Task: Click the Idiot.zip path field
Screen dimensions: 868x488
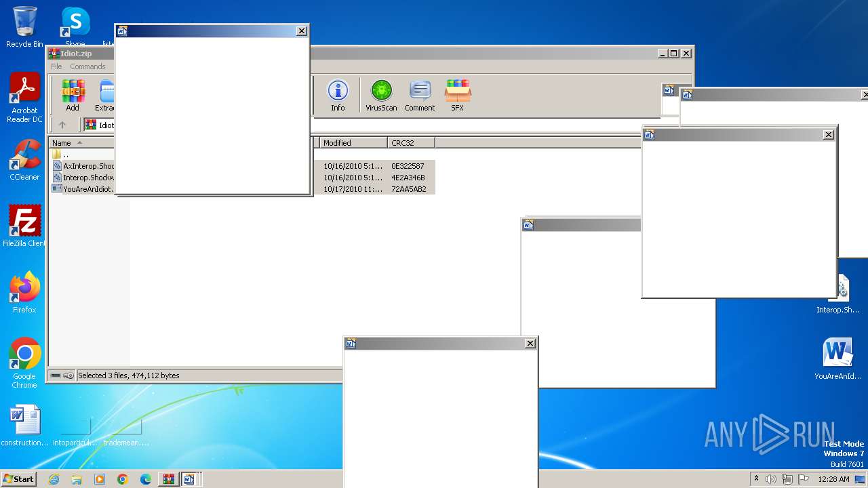Action: (x=99, y=125)
